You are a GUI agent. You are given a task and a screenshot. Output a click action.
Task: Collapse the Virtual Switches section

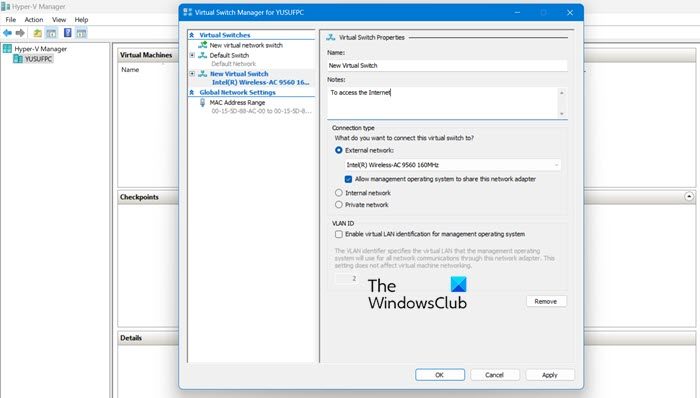[192, 35]
